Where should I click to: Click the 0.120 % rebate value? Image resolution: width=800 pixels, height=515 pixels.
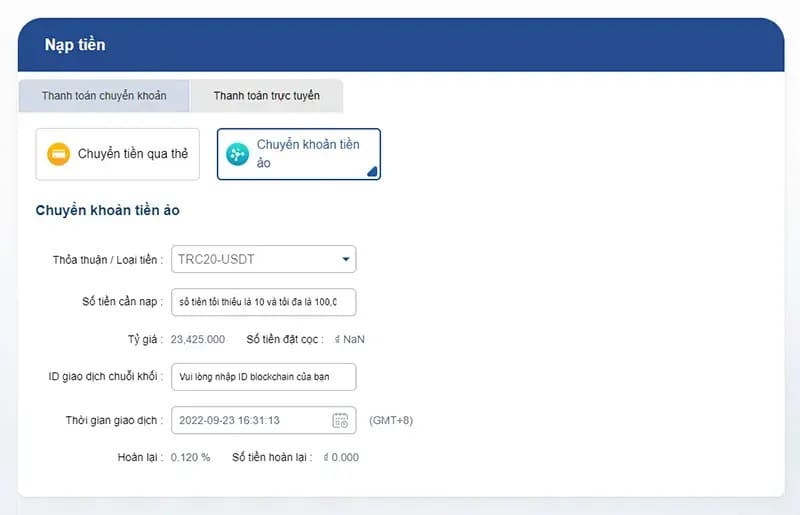[190, 457]
